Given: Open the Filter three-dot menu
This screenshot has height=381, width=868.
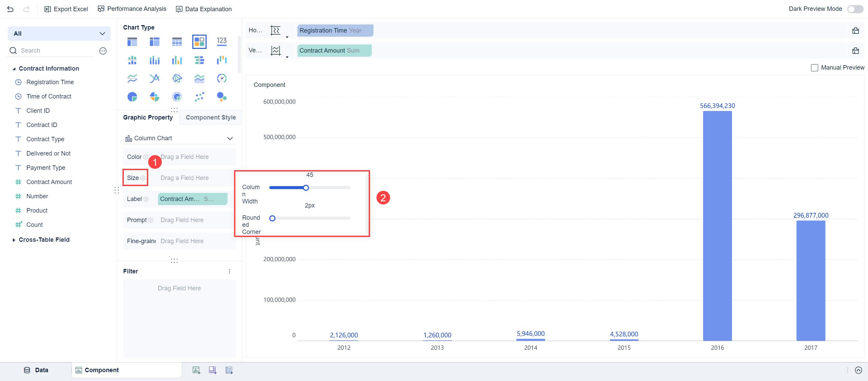Looking at the screenshot, I should (229, 271).
